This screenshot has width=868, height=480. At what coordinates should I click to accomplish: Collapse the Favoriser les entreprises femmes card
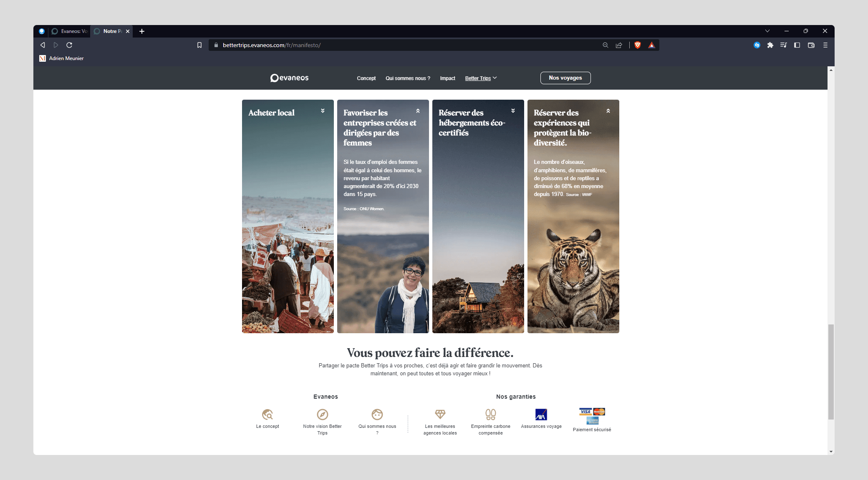coord(418,111)
